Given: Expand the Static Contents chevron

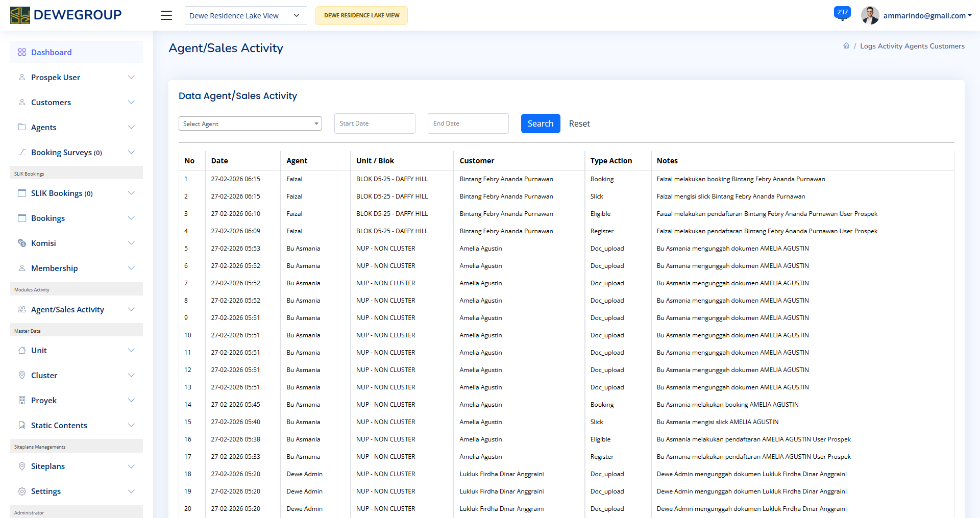Looking at the screenshot, I should [131, 425].
